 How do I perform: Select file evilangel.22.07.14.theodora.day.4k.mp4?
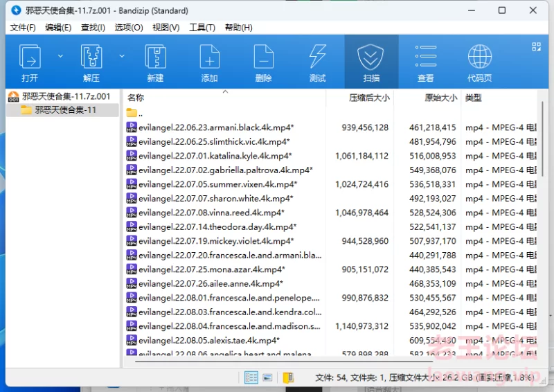tap(217, 226)
